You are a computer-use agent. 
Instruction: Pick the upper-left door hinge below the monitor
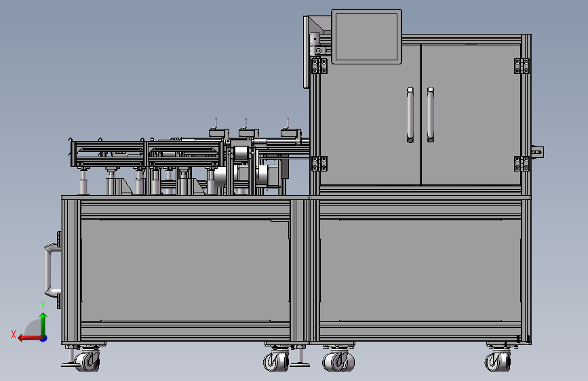(319, 66)
